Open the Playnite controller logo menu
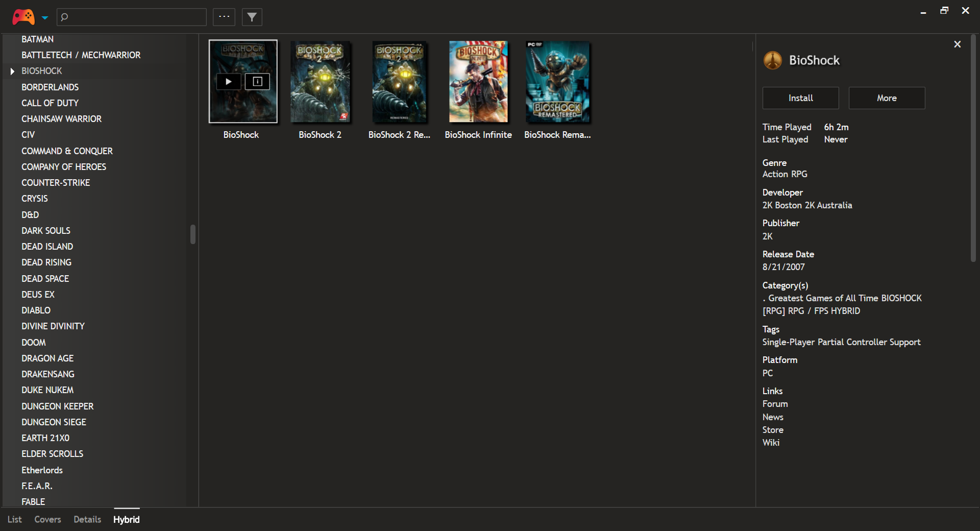The height and width of the screenshot is (531, 980). pyautogui.click(x=23, y=17)
